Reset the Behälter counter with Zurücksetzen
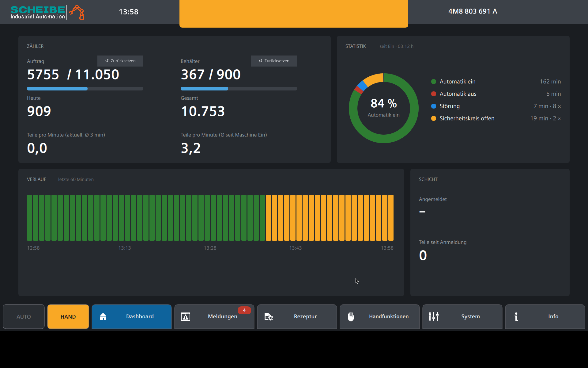This screenshot has width=588, height=368. tap(274, 61)
